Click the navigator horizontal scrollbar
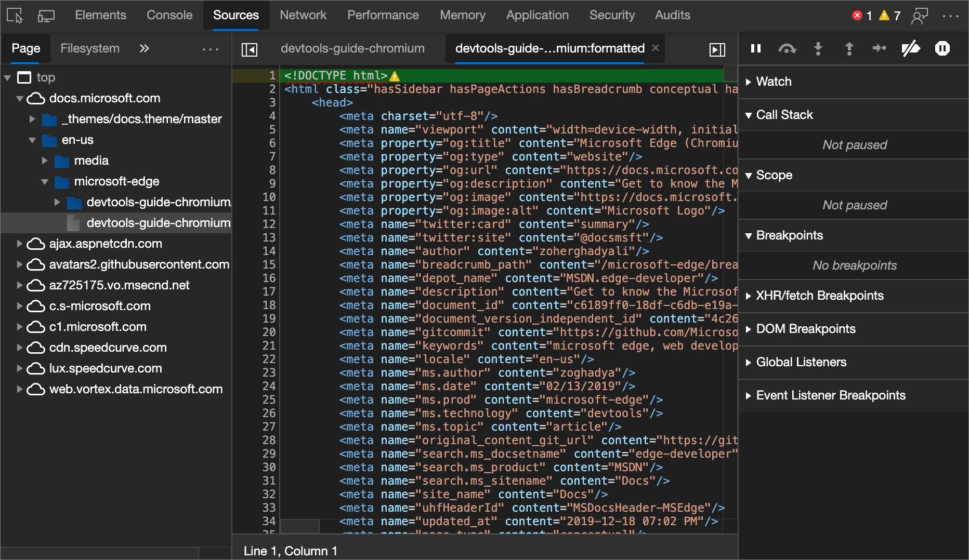 point(100,552)
